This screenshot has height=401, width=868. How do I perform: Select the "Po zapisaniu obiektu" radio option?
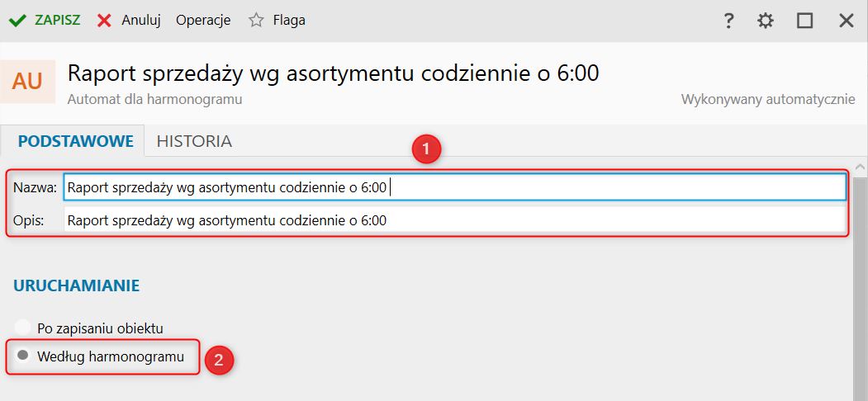coord(23,328)
